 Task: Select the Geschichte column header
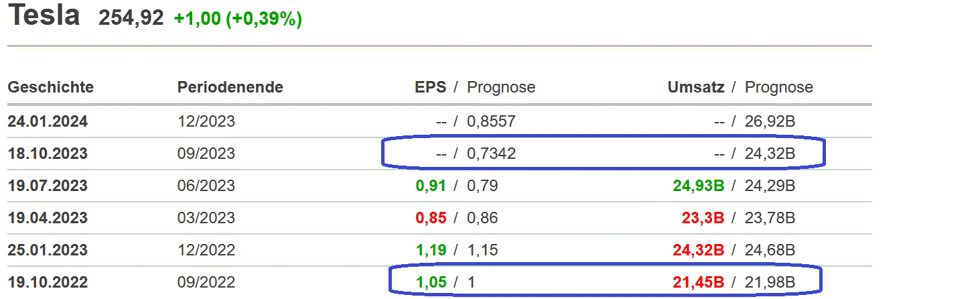51,87
